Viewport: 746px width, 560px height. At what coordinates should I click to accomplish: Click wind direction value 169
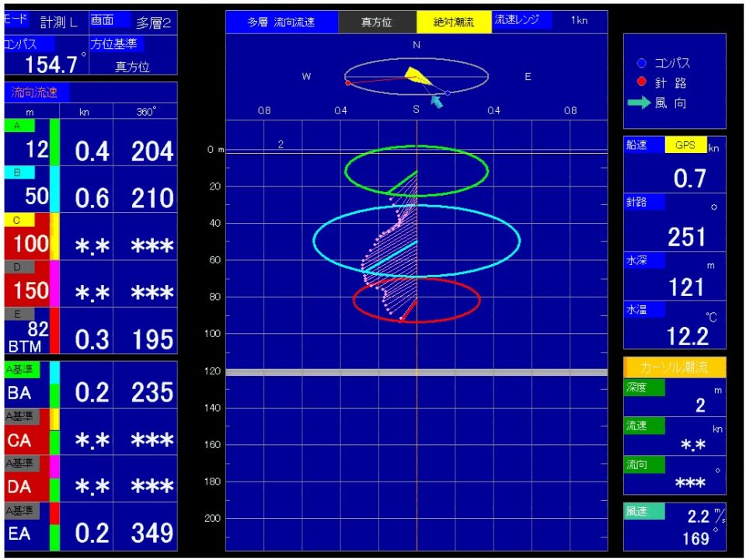[696, 538]
